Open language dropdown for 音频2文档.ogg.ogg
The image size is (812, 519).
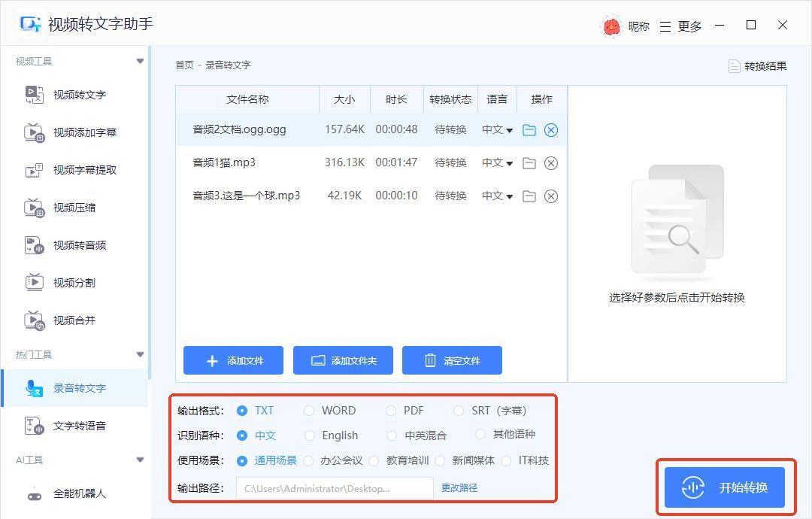[498, 130]
